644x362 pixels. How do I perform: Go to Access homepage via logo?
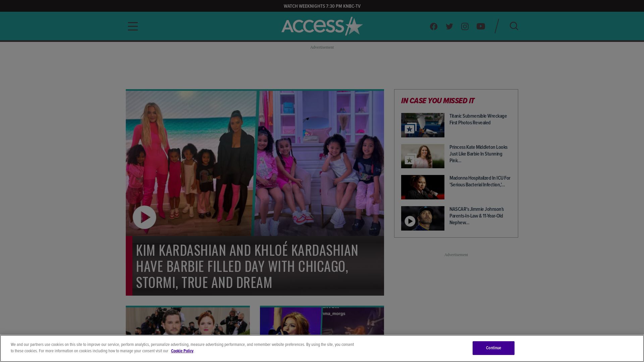click(322, 26)
